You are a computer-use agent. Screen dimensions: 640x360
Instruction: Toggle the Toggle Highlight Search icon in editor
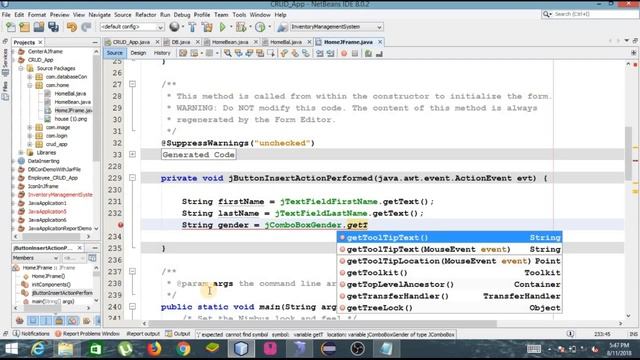(260, 53)
